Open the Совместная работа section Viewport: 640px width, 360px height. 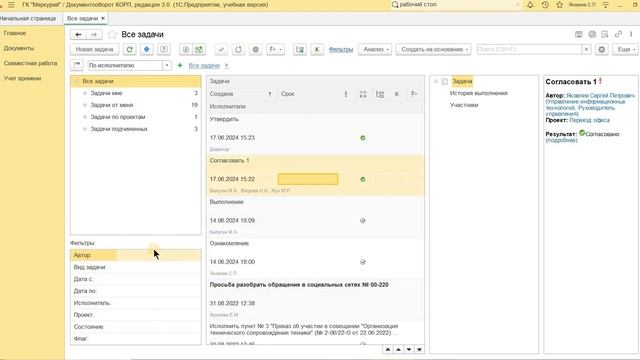point(31,63)
